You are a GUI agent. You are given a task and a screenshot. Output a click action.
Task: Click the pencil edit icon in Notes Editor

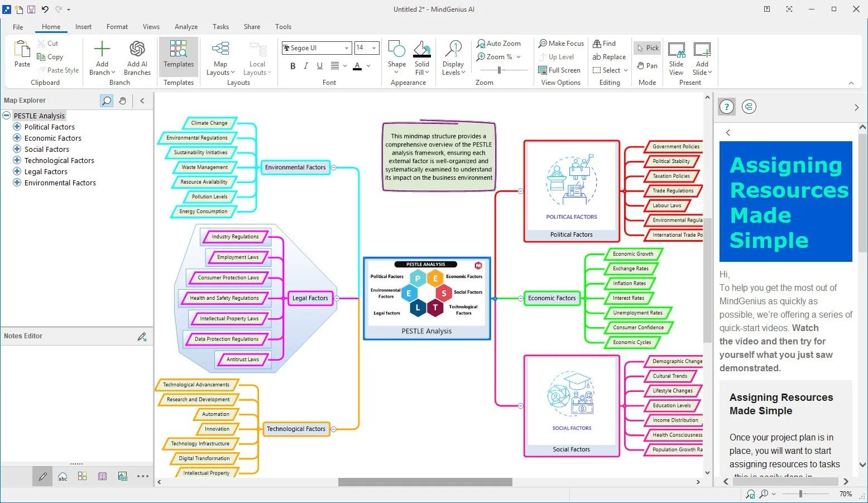[142, 336]
